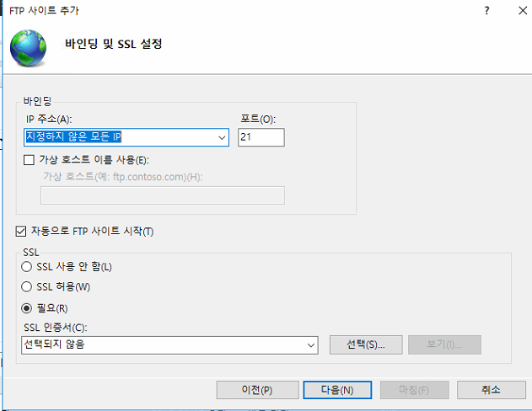Click the 보기(I)... button

444,345
